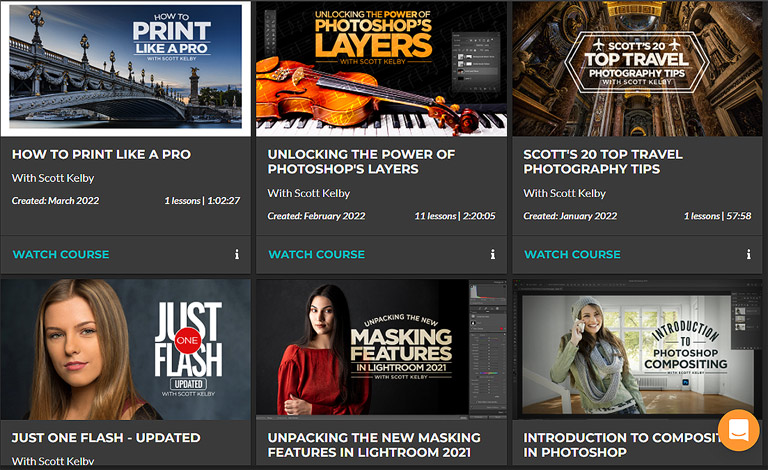Click '11 lessons | 2:20:05' text
This screenshot has width=768, height=470.
tap(455, 216)
